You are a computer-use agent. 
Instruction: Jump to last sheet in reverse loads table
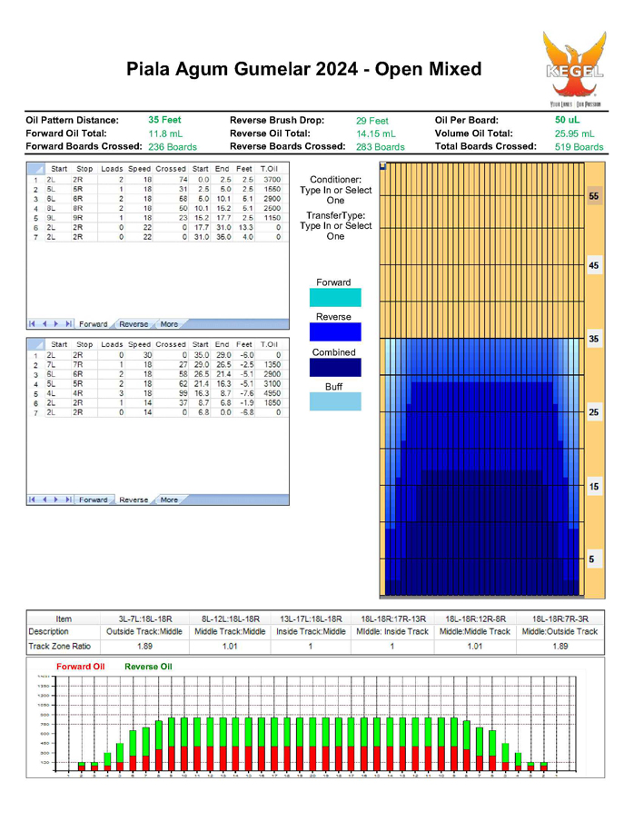66,500
